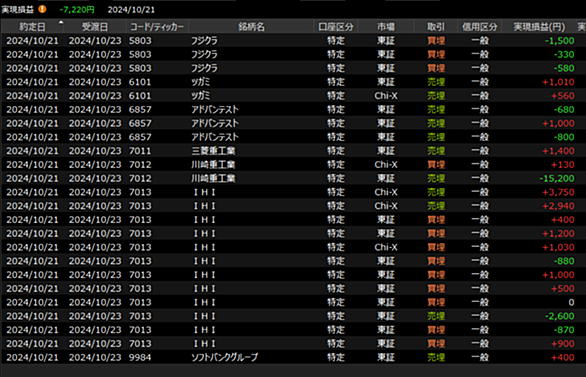586x377 pixels.
Task: Select the ソフトバンクグループ stock name
Action: (225, 358)
